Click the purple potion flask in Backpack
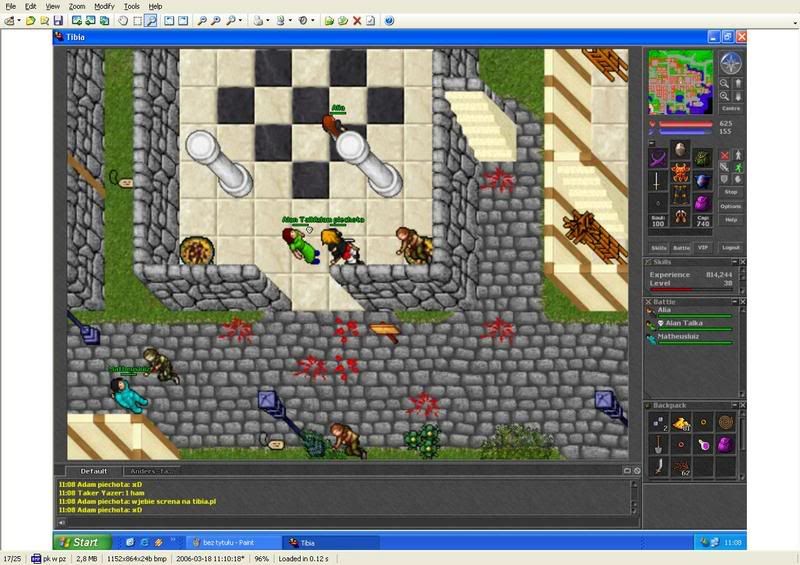The image size is (800, 565). tap(704, 444)
